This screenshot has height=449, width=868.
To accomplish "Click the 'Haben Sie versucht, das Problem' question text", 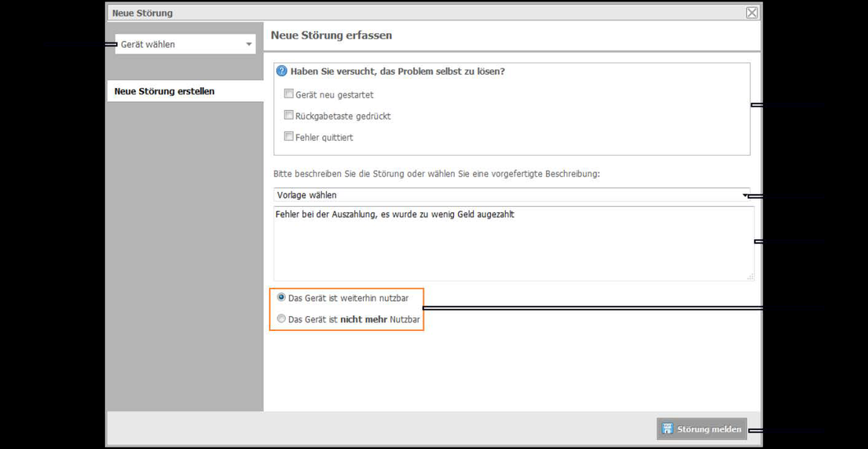I will [397, 72].
